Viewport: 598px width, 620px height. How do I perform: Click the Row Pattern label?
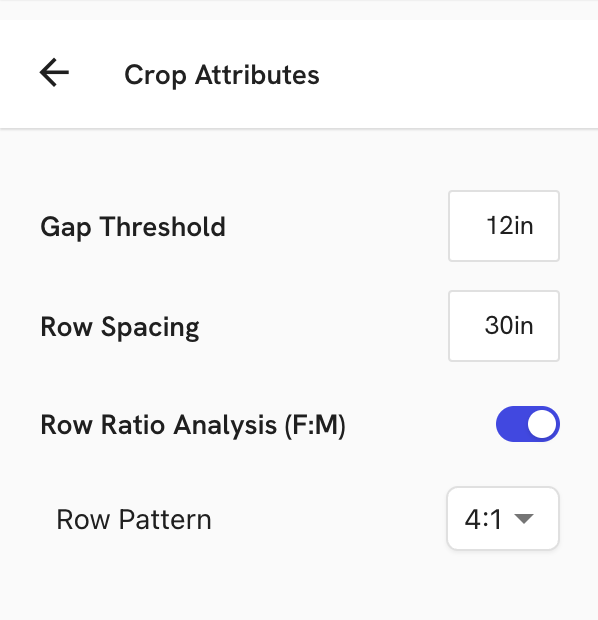[x=134, y=519]
